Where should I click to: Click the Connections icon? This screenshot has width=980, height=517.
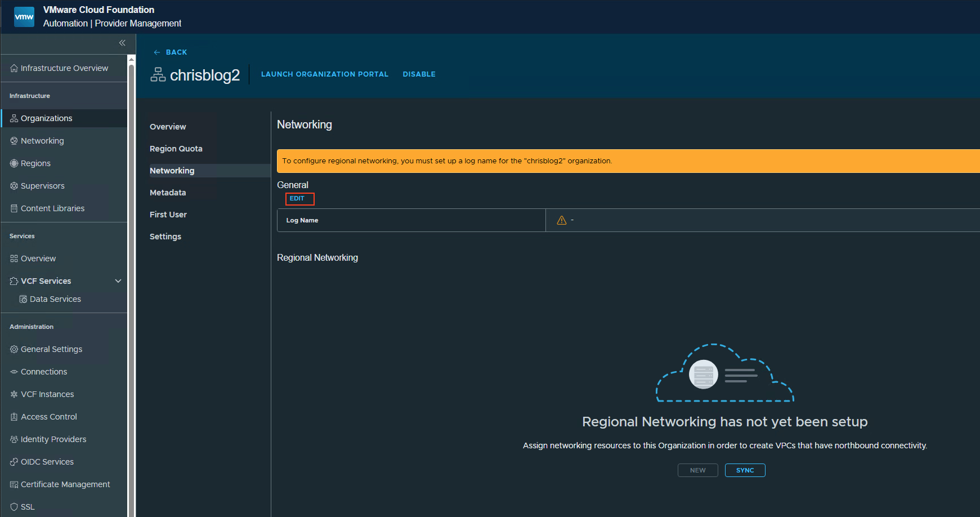(14, 372)
